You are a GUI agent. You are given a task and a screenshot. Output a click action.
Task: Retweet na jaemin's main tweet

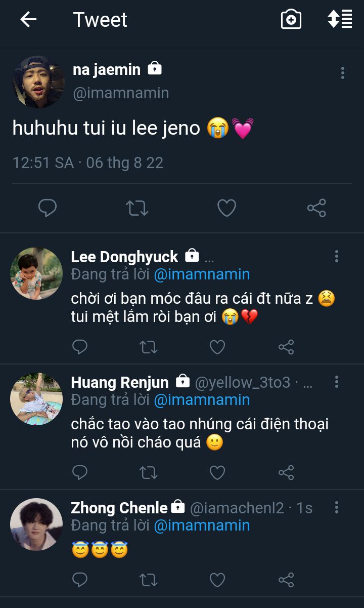(137, 208)
